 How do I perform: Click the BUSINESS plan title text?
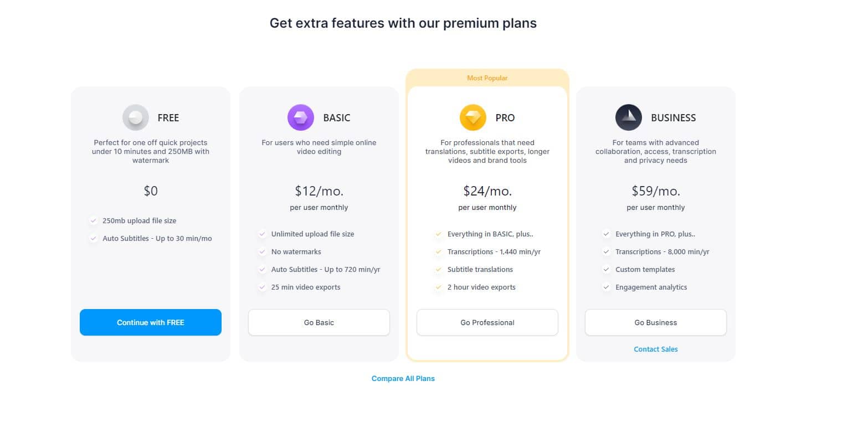[674, 118]
